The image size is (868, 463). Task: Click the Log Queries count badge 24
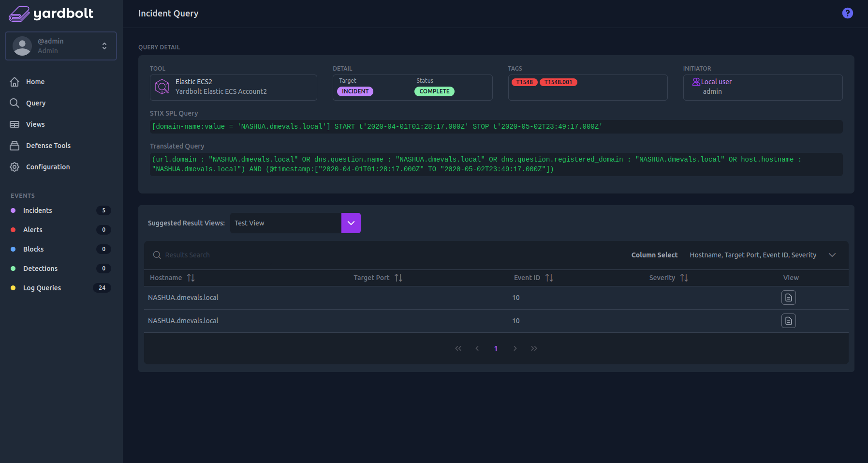pyautogui.click(x=102, y=288)
